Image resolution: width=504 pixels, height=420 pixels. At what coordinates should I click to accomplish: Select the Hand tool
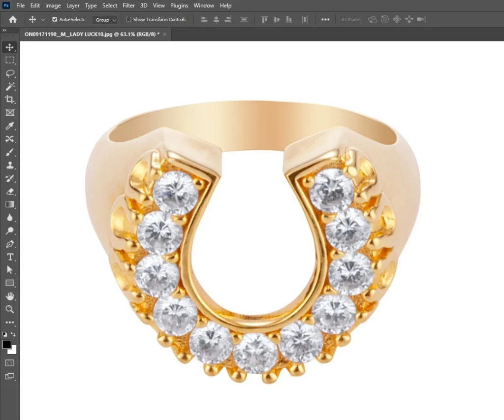[9, 296]
